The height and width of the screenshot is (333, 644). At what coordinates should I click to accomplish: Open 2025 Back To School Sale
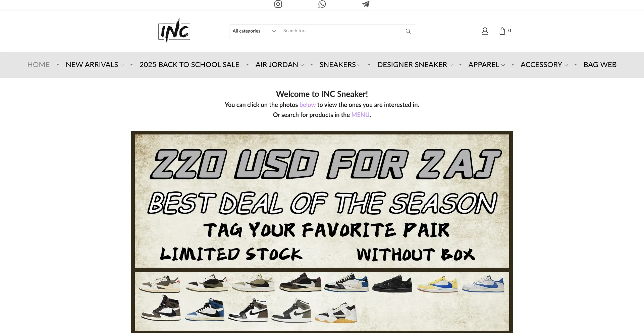coord(189,64)
